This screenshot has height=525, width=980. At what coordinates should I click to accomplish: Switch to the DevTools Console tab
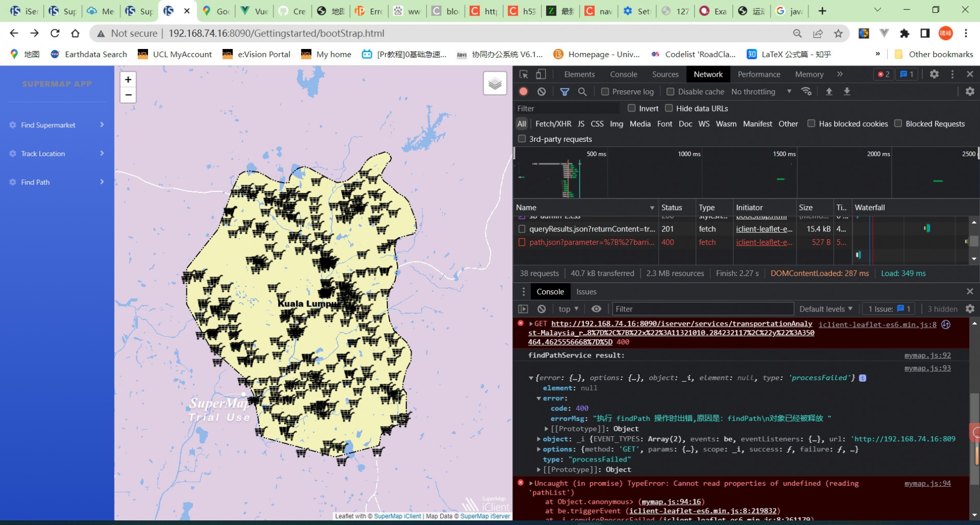pos(624,74)
